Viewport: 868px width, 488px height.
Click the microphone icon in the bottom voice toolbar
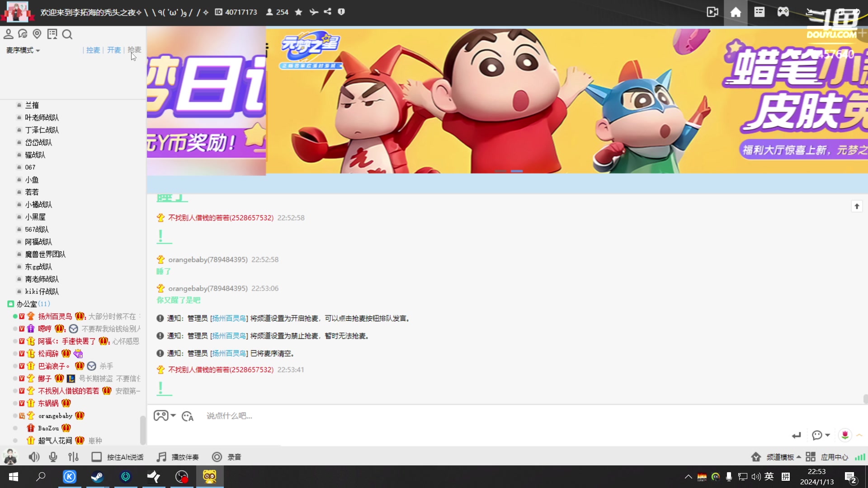53,457
